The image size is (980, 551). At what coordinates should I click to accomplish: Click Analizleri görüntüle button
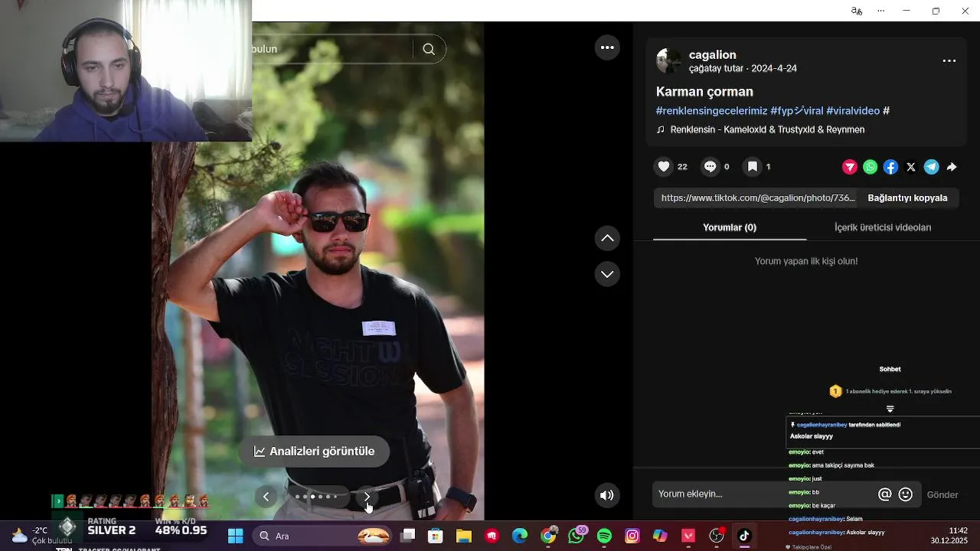pyautogui.click(x=315, y=452)
